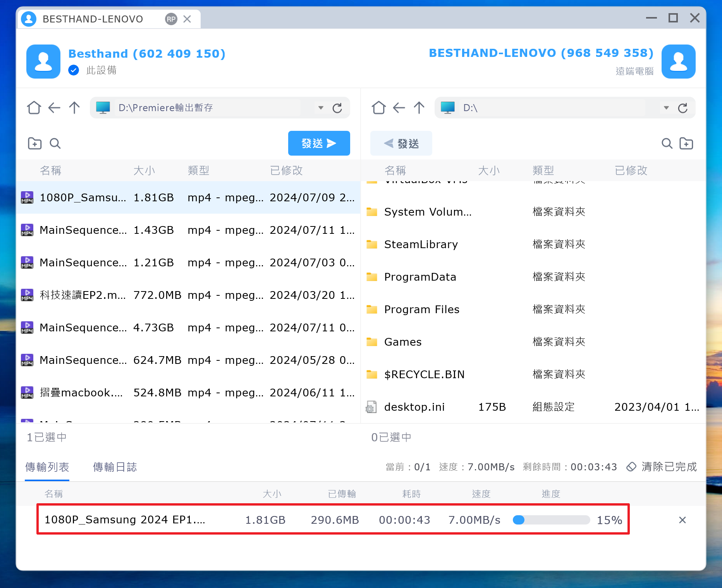Click the transfer progress bar at 15%
This screenshot has width=722, height=588.
pyautogui.click(x=551, y=520)
